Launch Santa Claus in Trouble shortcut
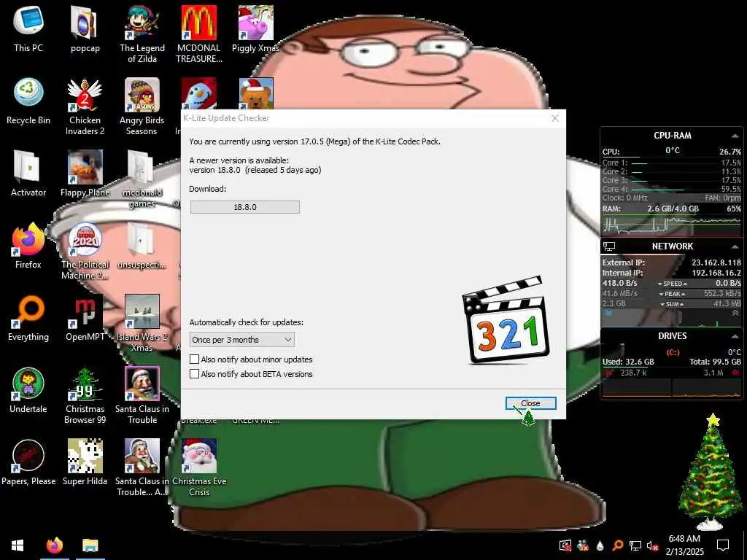The height and width of the screenshot is (560, 747). [142, 396]
